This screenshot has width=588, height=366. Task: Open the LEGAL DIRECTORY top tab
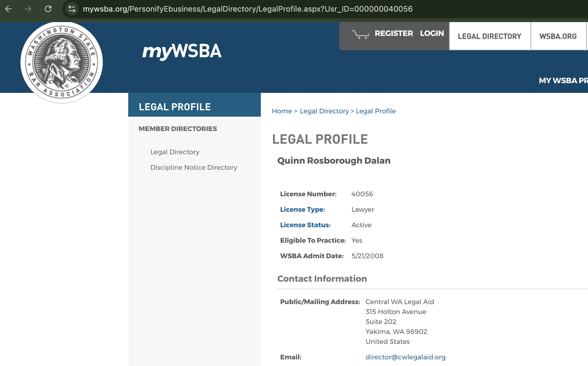[490, 36]
